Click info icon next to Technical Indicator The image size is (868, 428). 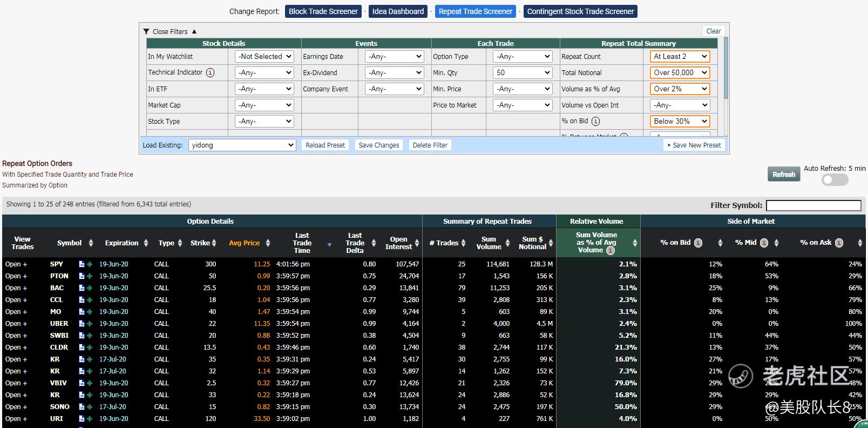click(210, 72)
